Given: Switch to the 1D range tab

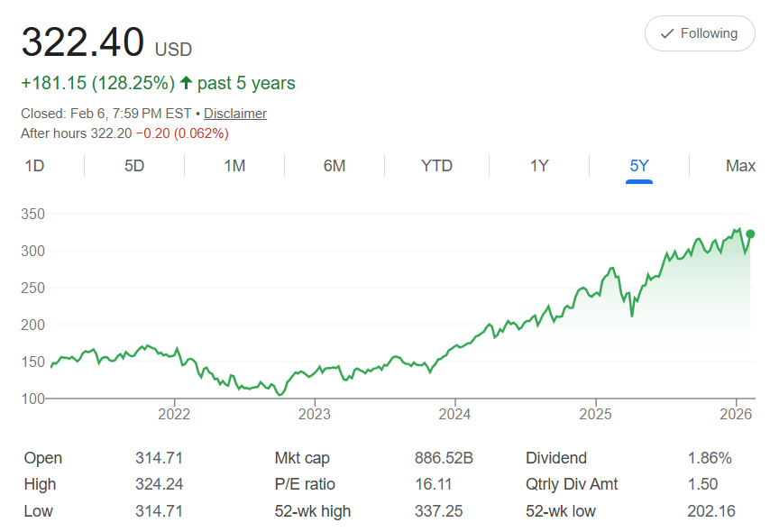Looking at the screenshot, I should (x=34, y=166).
